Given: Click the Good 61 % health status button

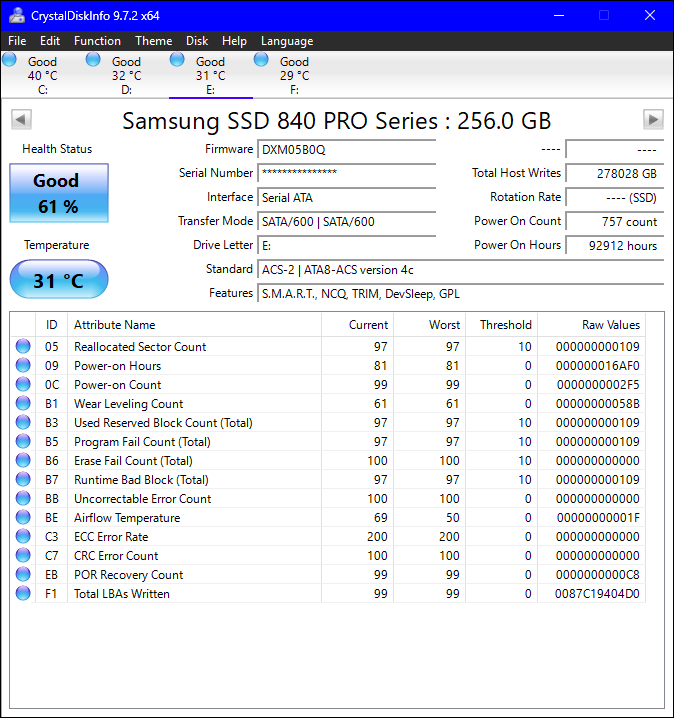Looking at the screenshot, I should 59,193.
